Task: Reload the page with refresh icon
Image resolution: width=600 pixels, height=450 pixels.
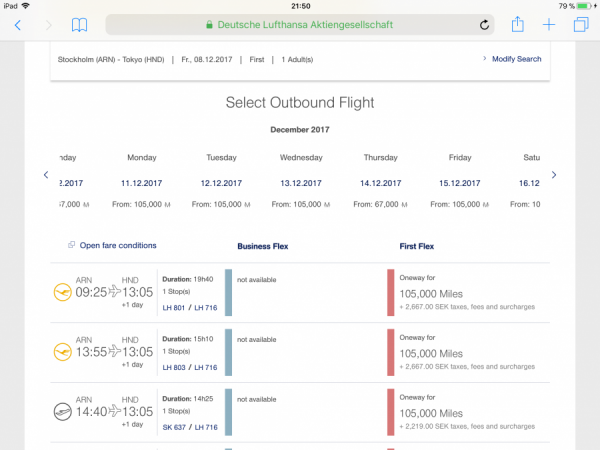Action: click(x=485, y=25)
